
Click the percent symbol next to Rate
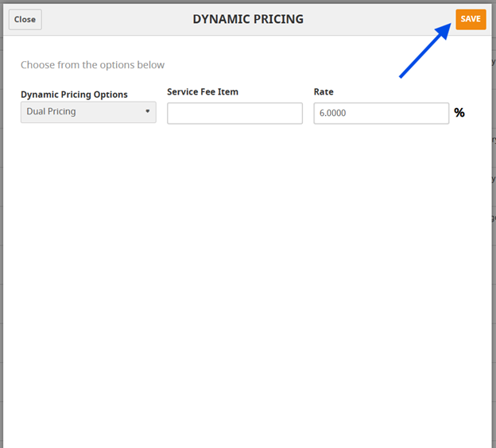pyautogui.click(x=459, y=113)
